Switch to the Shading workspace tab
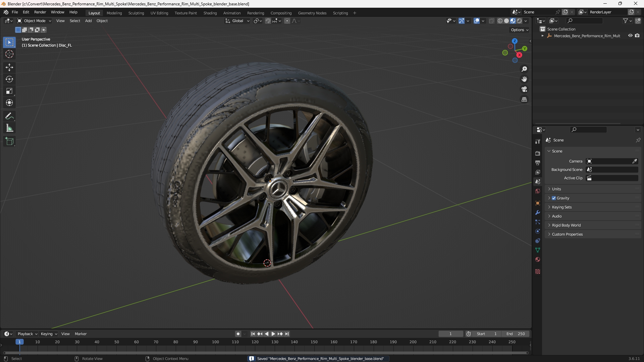Image resolution: width=644 pixels, height=362 pixels. pyautogui.click(x=210, y=13)
